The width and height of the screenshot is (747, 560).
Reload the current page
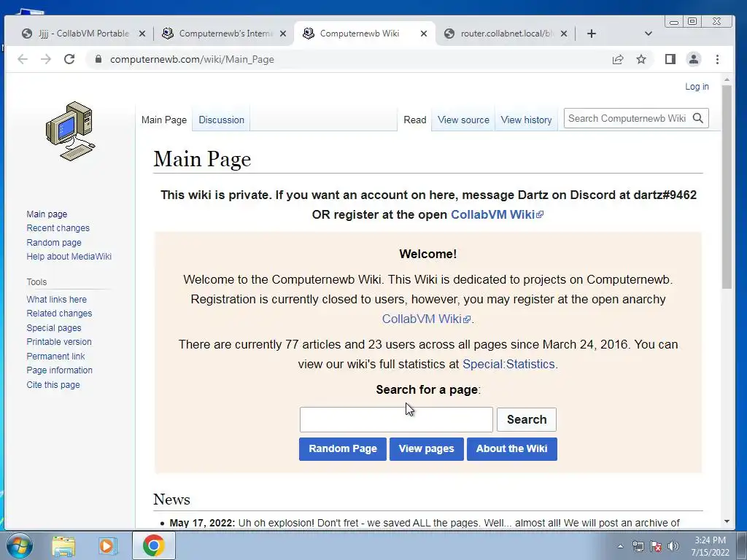pyautogui.click(x=69, y=59)
